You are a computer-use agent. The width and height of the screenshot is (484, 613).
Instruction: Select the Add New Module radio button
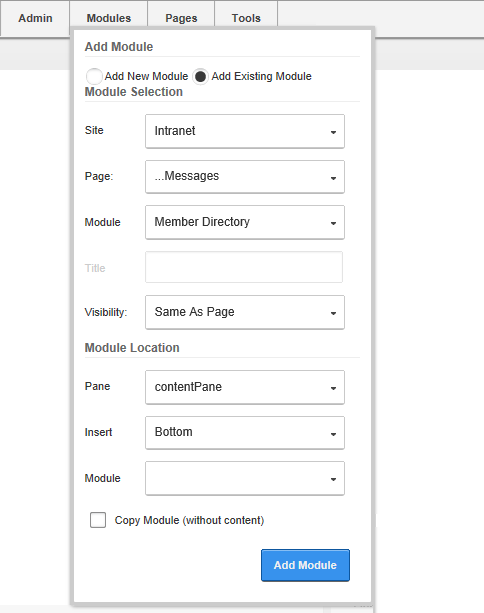(94, 76)
